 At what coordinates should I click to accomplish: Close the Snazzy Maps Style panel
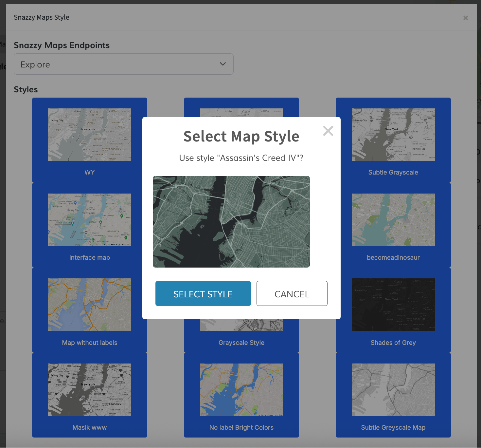click(x=466, y=18)
